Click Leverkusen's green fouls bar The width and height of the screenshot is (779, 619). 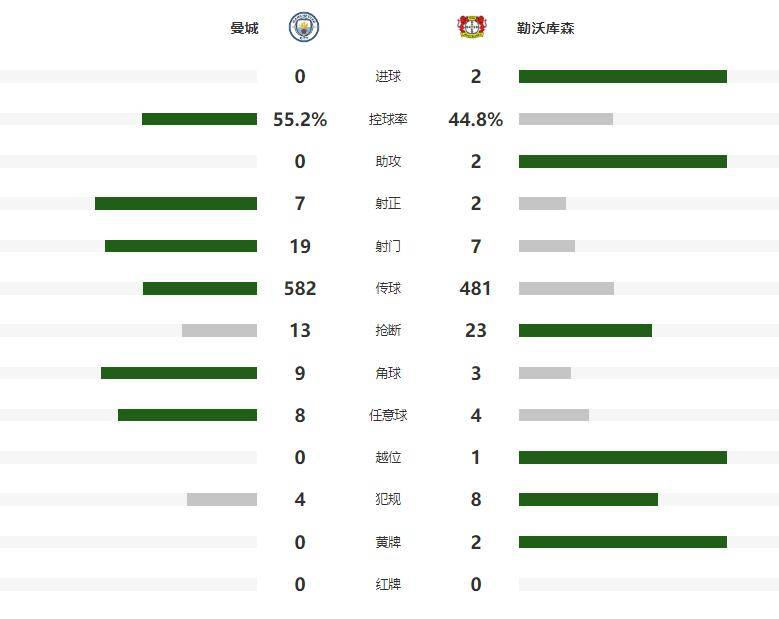[x=588, y=500]
